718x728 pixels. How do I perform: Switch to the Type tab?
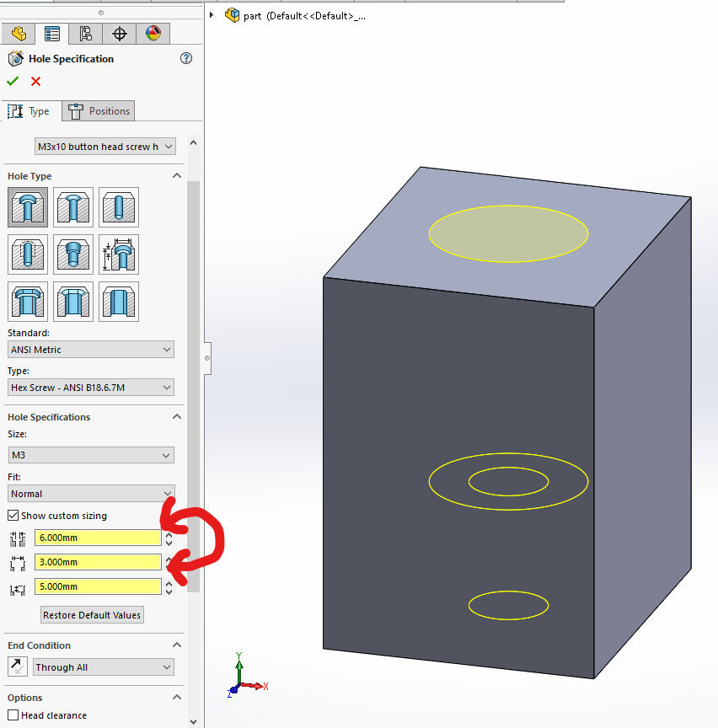(x=31, y=111)
